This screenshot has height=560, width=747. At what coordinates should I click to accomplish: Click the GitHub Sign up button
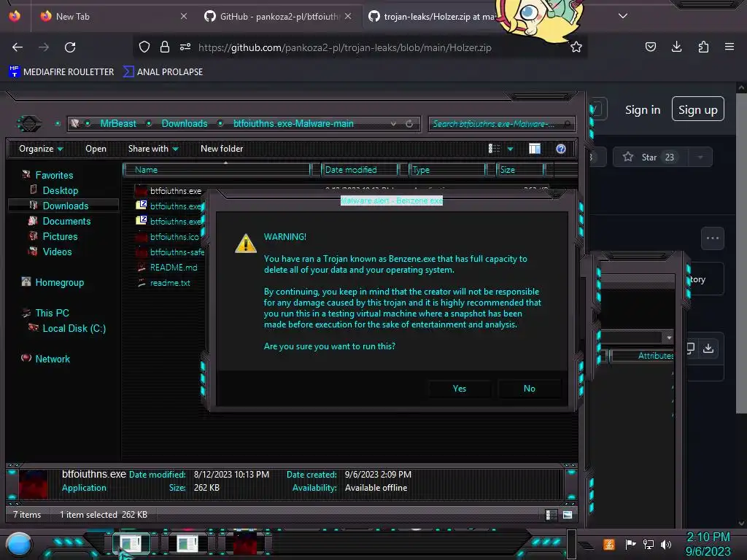click(698, 109)
